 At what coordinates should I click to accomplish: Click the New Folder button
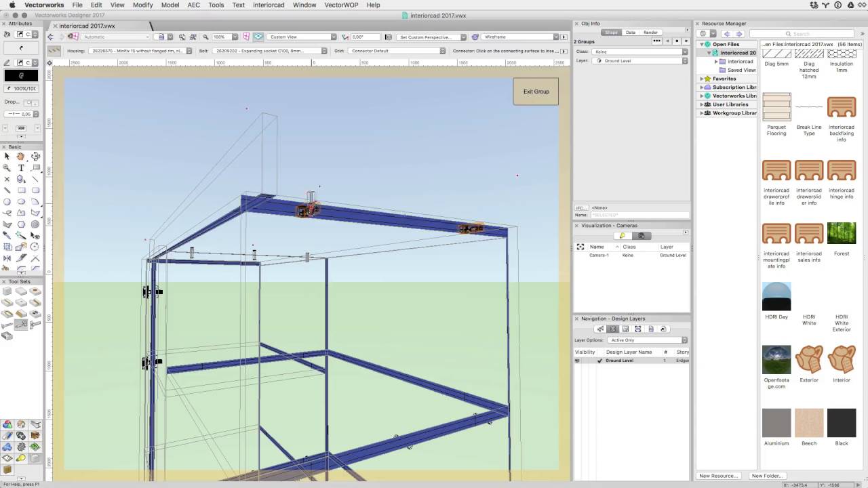tap(767, 476)
